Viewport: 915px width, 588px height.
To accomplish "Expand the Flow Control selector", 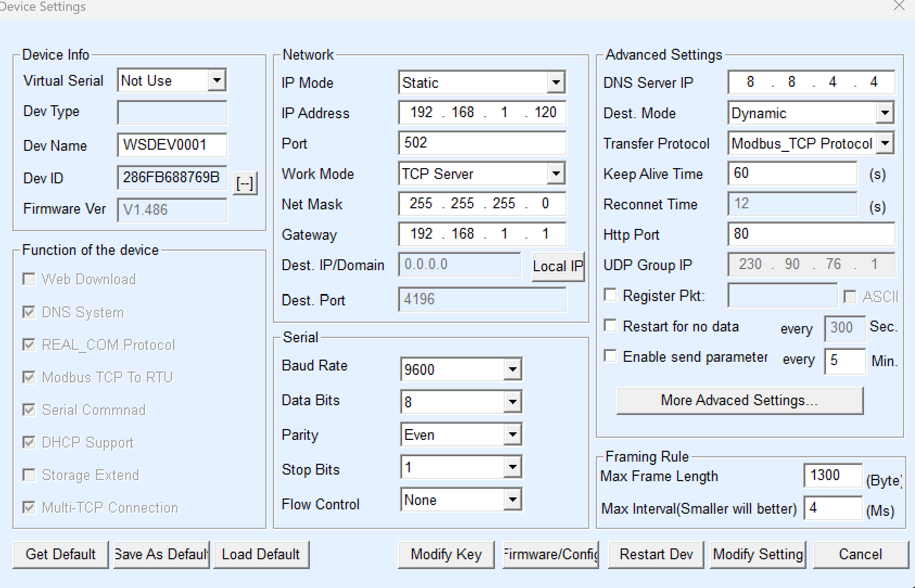I will (511, 499).
